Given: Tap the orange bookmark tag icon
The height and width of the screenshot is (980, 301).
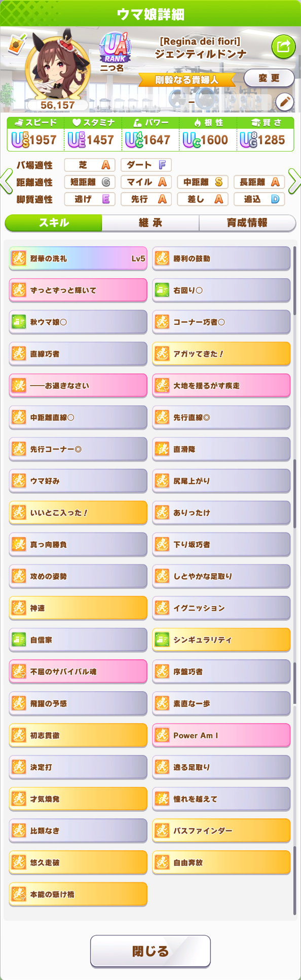Looking at the screenshot, I should pos(17,45).
